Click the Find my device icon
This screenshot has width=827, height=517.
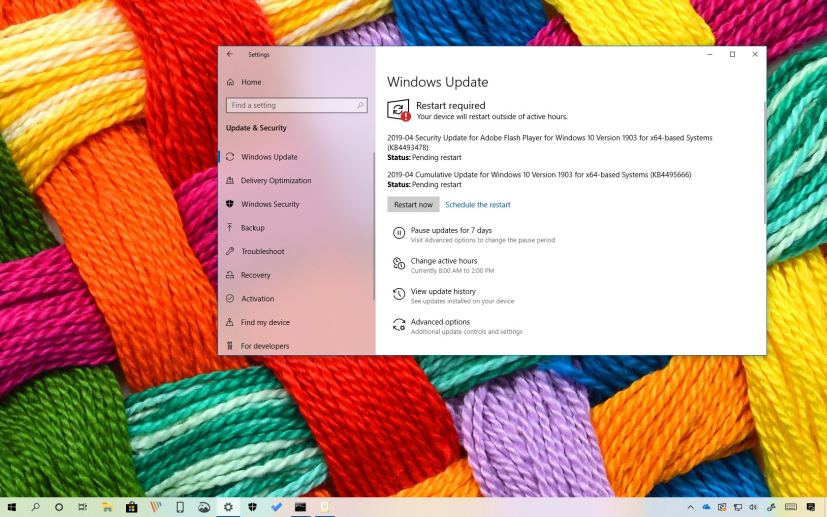tap(230, 322)
